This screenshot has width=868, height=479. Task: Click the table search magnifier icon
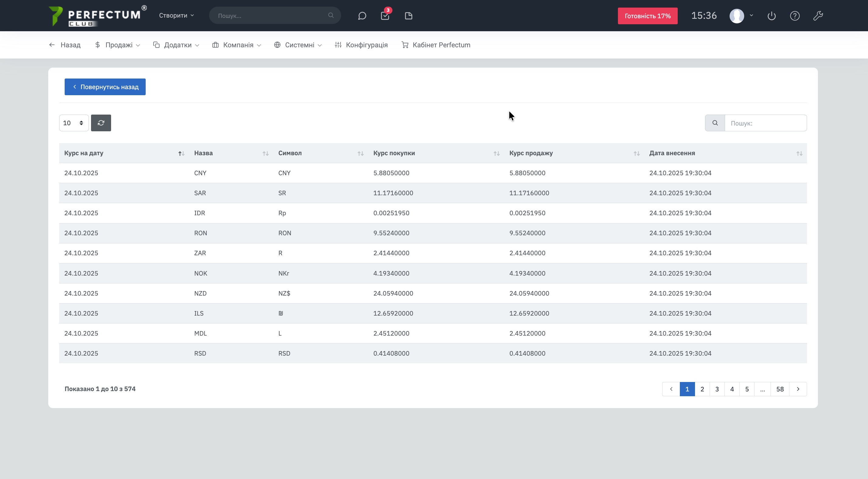[x=715, y=123]
